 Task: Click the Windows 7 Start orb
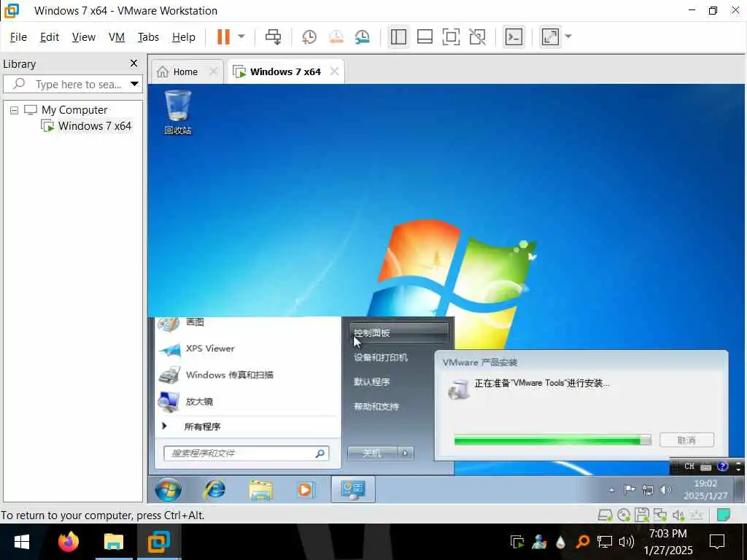click(x=169, y=490)
